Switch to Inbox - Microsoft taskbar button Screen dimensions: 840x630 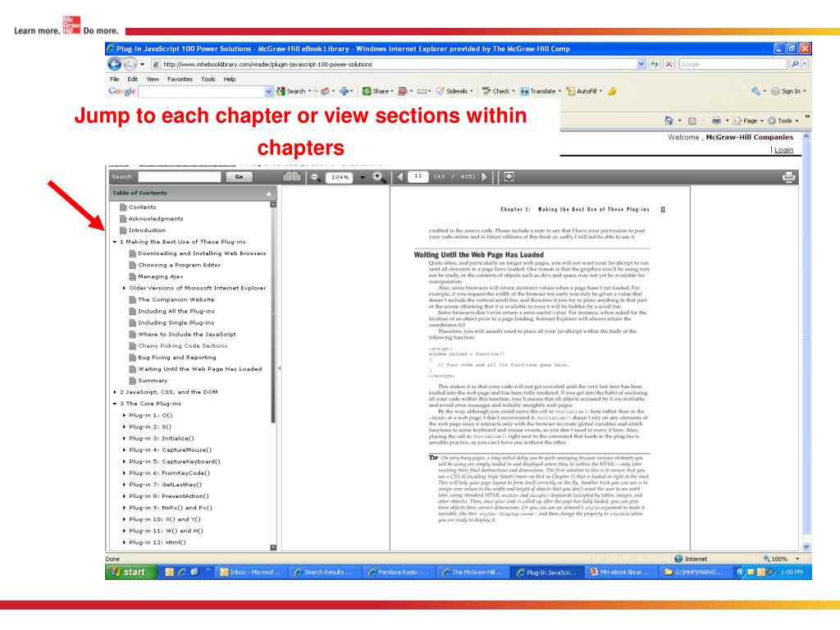(251, 572)
